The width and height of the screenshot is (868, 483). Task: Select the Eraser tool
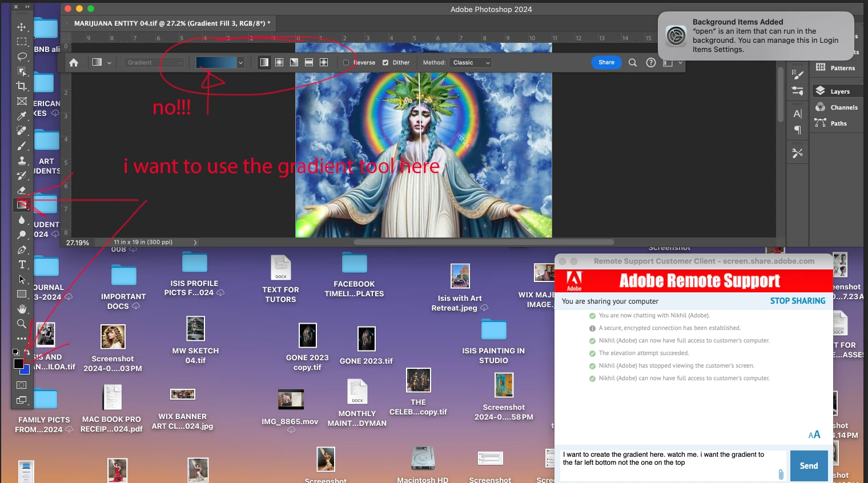click(x=22, y=190)
